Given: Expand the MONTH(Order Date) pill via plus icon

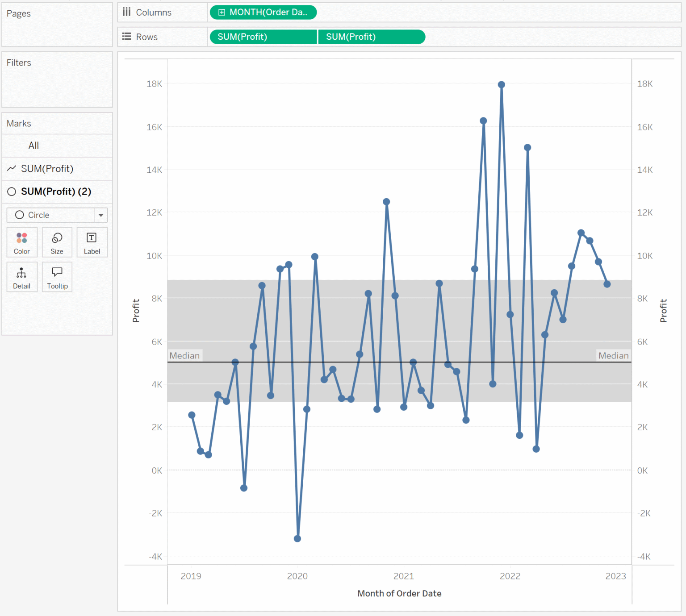Looking at the screenshot, I should tap(222, 12).
